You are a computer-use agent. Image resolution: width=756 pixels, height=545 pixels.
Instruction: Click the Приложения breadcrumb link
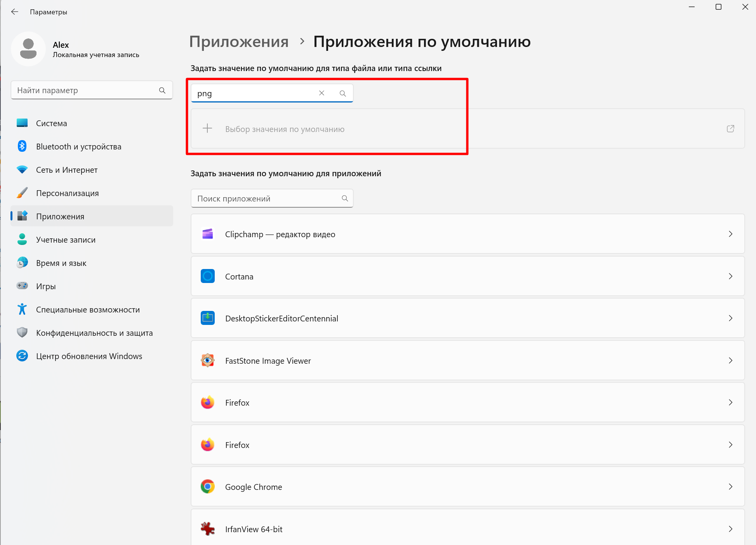239,42
